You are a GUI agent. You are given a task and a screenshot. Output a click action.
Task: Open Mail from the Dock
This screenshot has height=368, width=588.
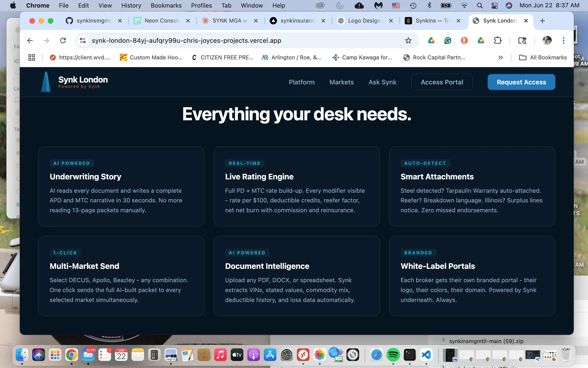(88, 355)
